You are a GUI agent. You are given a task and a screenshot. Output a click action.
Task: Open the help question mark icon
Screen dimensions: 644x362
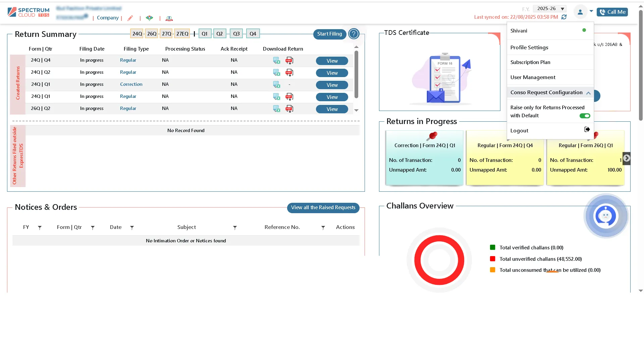point(354,34)
